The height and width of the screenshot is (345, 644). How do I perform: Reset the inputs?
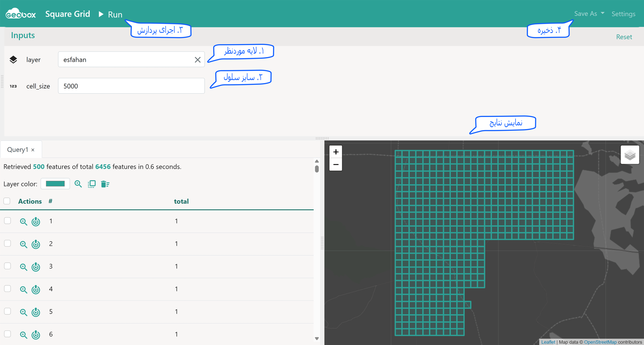(x=624, y=37)
